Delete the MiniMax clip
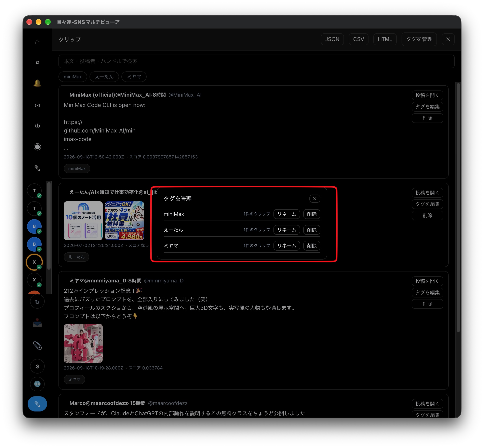484x448 pixels. (x=427, y=118)
